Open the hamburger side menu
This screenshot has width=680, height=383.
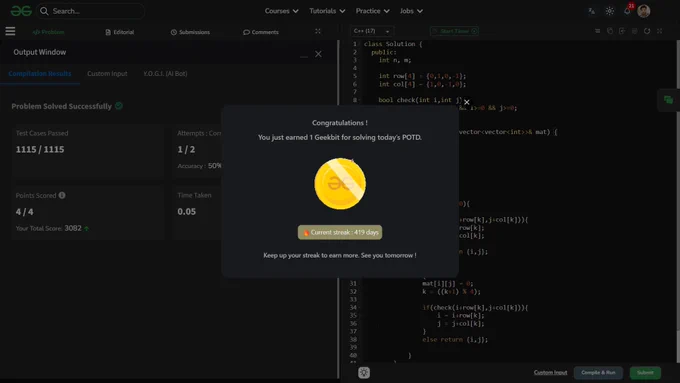[x=10, y=31]
